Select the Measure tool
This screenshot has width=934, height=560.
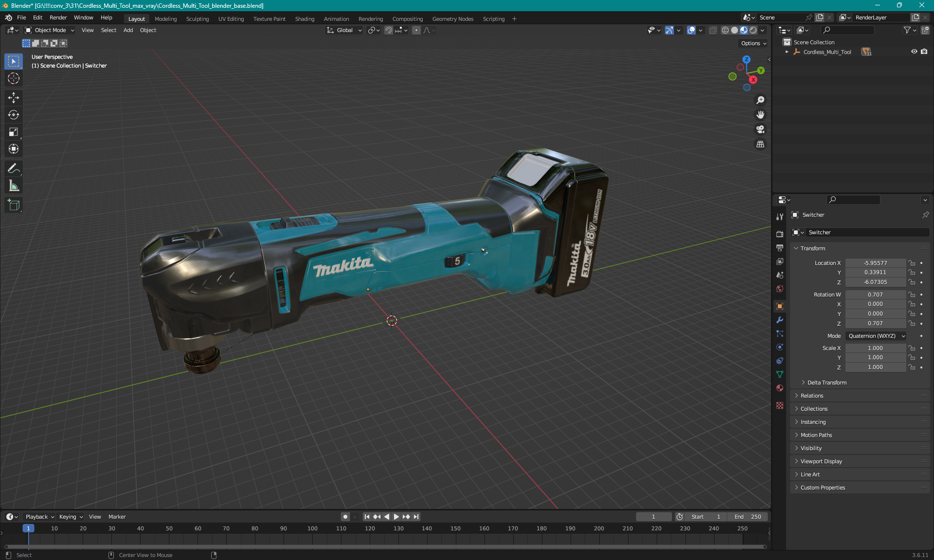[x=14, y=186]
